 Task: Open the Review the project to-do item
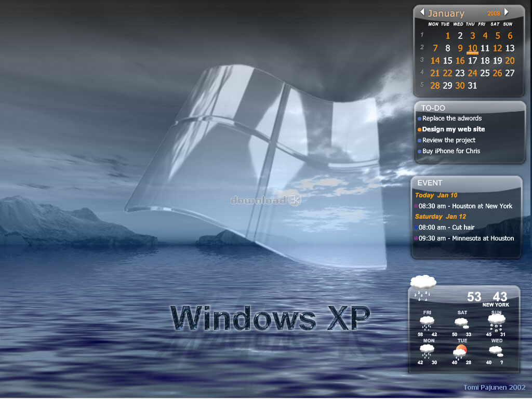449,140
